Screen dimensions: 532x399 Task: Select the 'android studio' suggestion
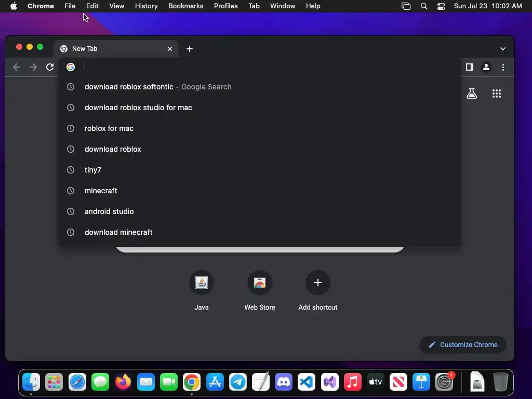point(260,211)
